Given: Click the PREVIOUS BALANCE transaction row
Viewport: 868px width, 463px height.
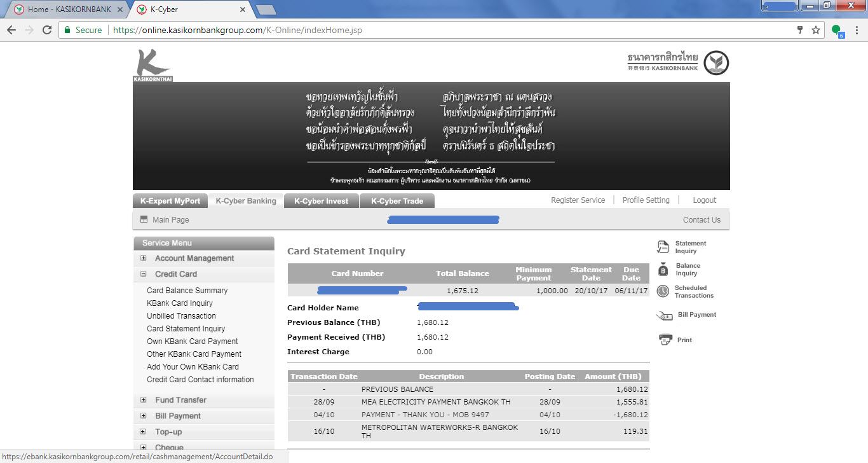Looking at the screenshot, I should point(468,389).
